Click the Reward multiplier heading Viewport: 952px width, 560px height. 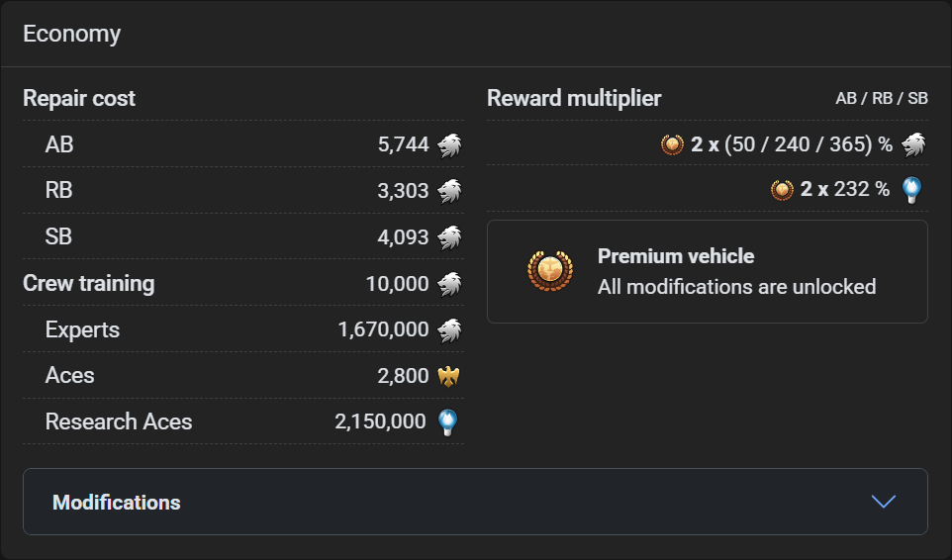click(x=574, y=99)
